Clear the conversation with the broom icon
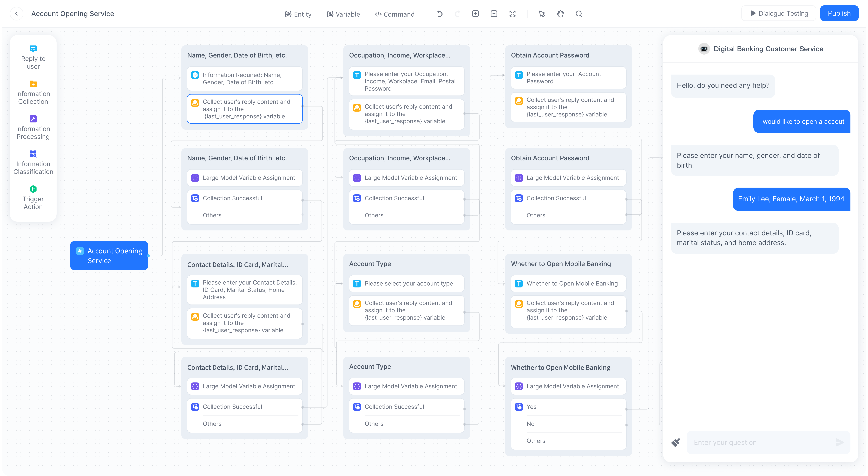The width and height of the screenshot is (868, 476). 676,442
